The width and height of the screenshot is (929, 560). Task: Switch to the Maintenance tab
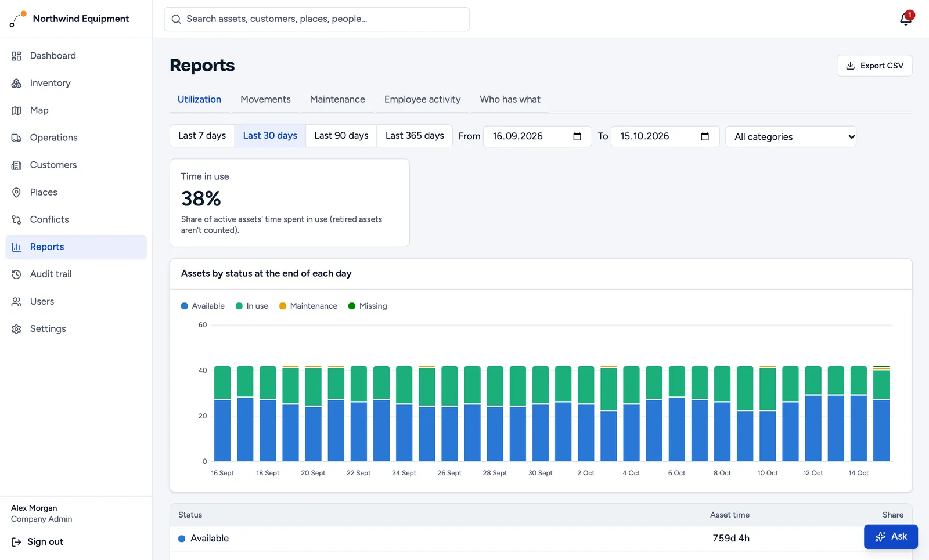click(337, 99)
